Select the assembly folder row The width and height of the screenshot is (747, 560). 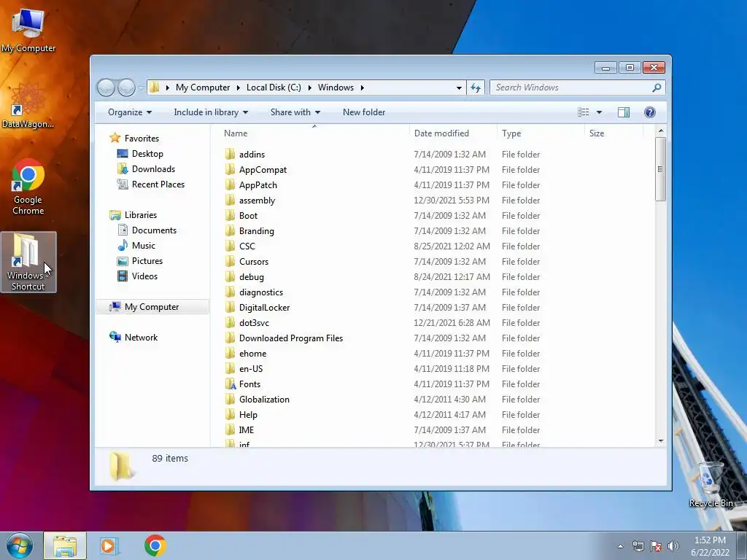point(433,201)
